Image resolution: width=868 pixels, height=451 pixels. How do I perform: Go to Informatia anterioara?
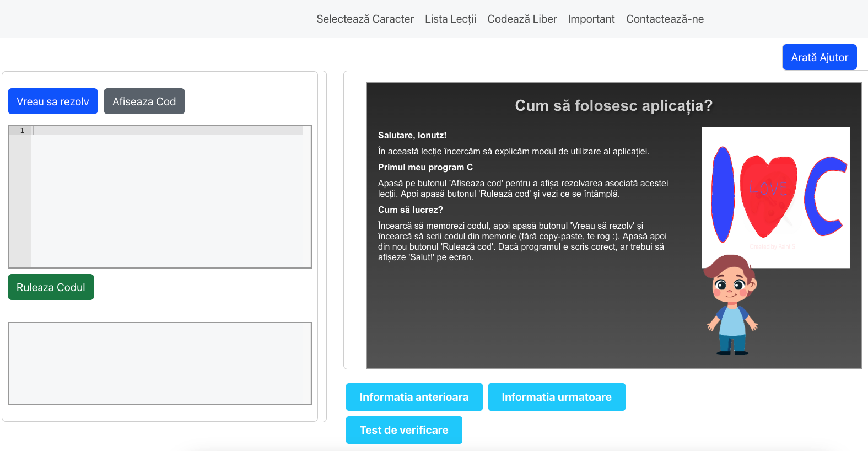414,397
